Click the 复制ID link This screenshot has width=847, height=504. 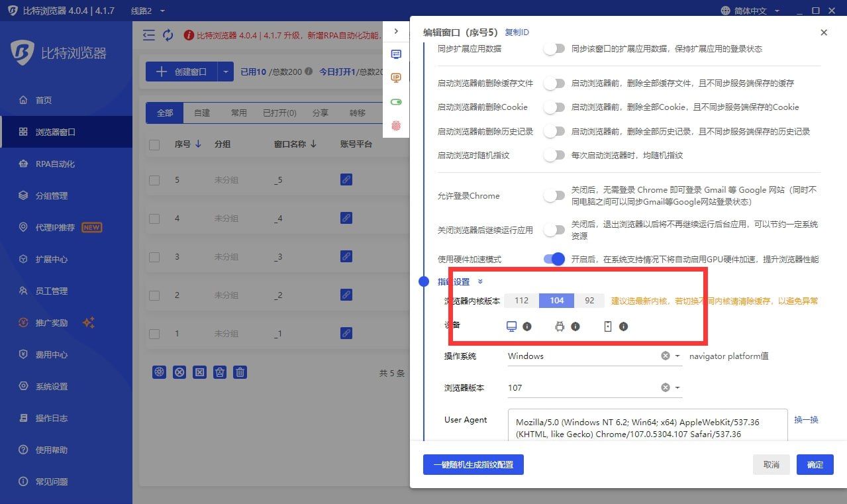click(x=517, y=32)
